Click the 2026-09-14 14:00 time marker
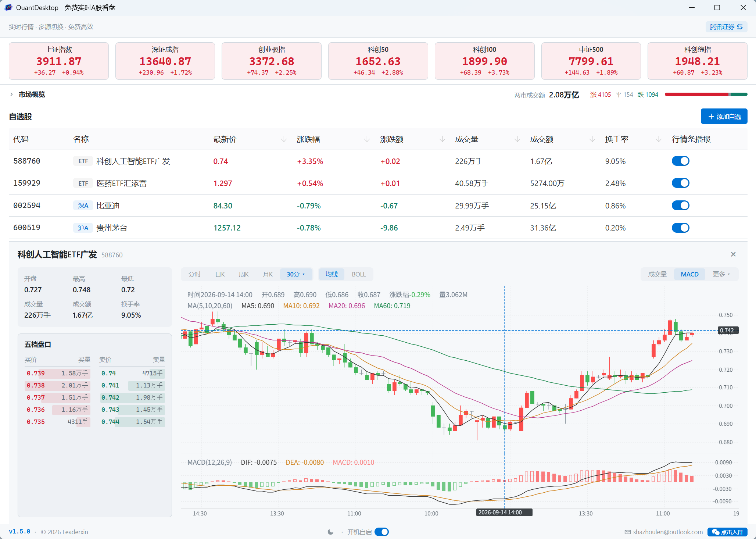The height and width of the screenshot is (539, 756). [x=504, y=513]
